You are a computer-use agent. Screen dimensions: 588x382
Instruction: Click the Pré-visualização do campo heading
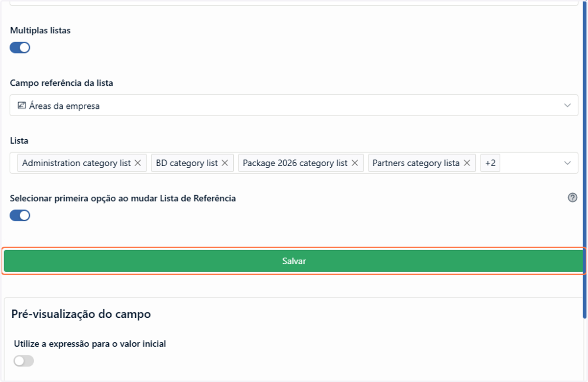pyautogui.click(x=81, y=314)
